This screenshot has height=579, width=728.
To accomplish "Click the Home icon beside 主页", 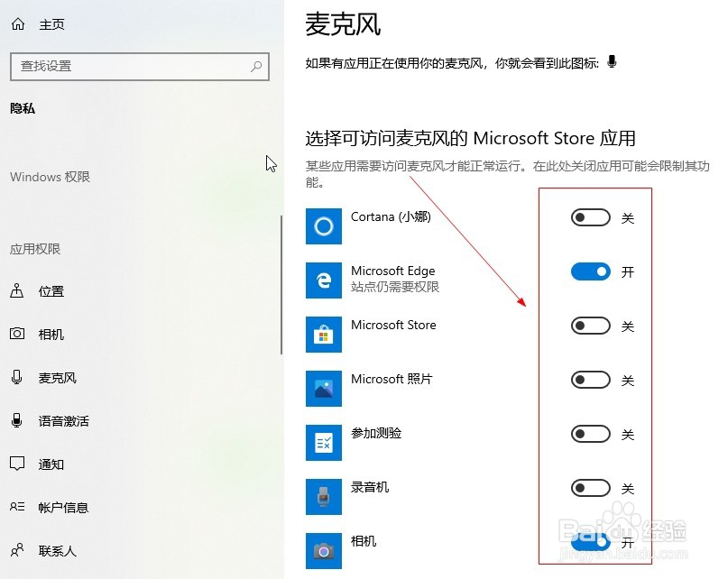I will 18,23.
